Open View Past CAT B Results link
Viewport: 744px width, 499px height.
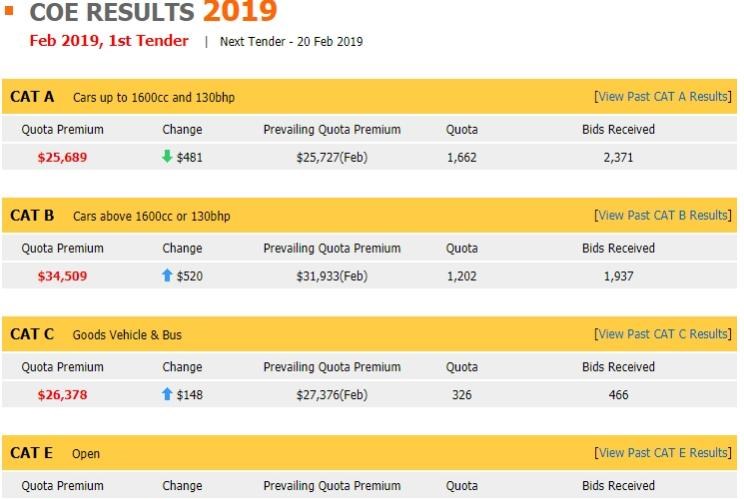(663, 215)
